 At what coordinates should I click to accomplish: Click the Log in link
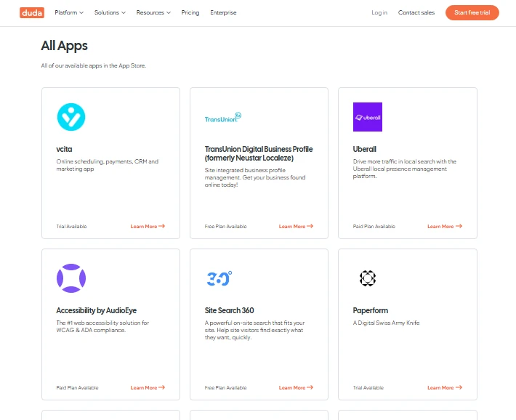click(x=379, y=12)
